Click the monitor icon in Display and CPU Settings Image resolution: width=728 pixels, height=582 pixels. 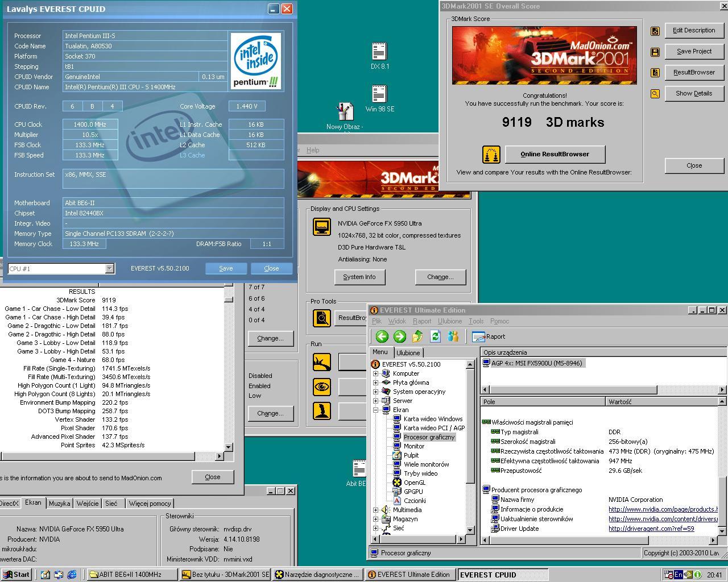[x=322, y=227]
